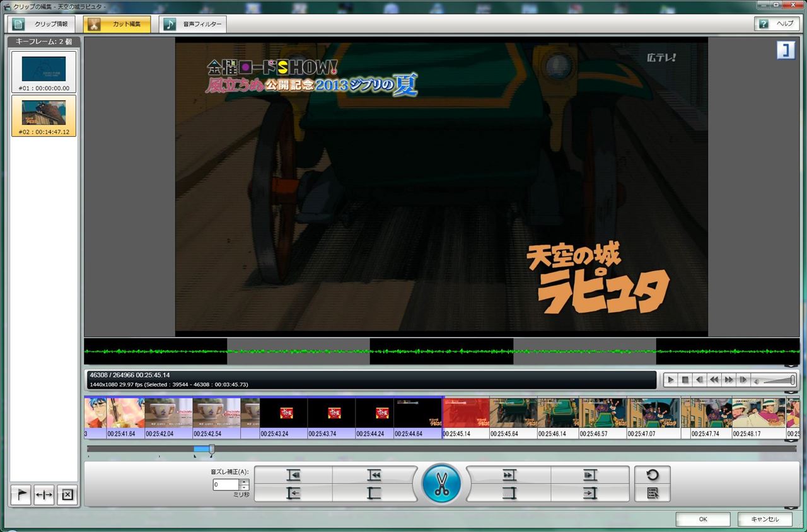Image resolution: width=807 pixels, height=532 pixels.
Task: Click the ヘルプ button
Action: pyautogui.click(x=777, y=23)
